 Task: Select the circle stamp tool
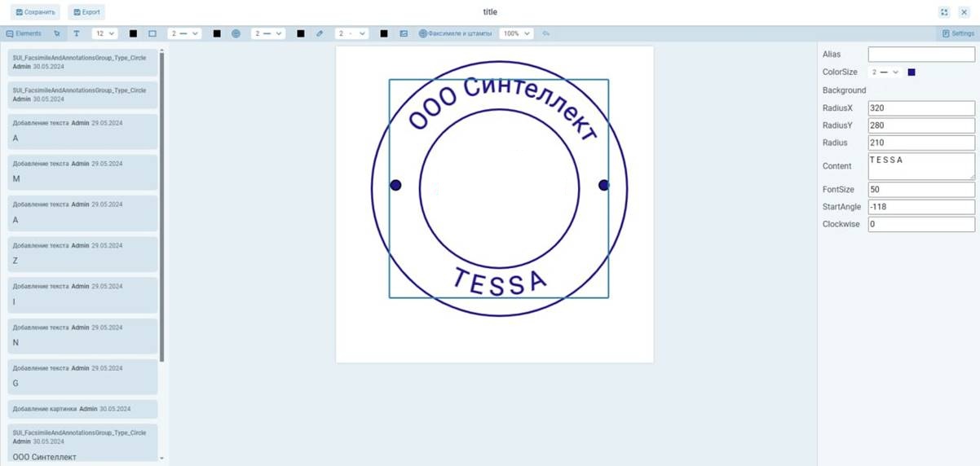236,33
